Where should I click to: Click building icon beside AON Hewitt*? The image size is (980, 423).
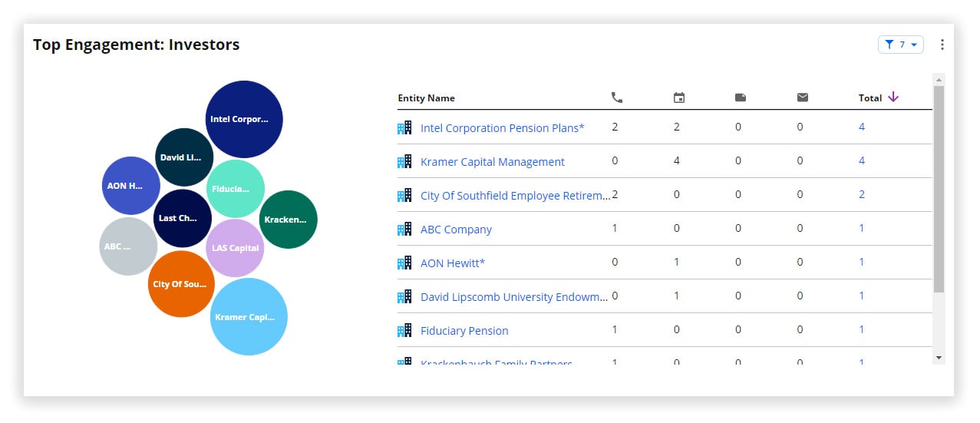point(404,263)
